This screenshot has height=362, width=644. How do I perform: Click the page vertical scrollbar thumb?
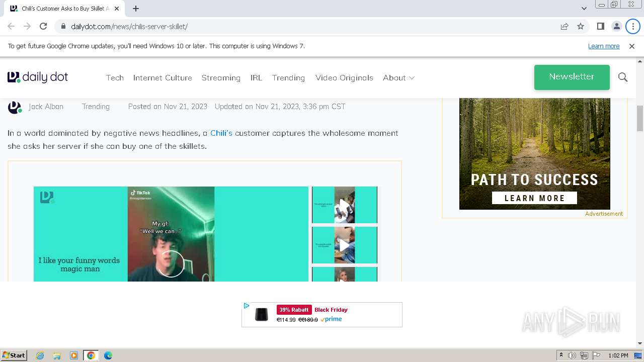coord(640,118)
